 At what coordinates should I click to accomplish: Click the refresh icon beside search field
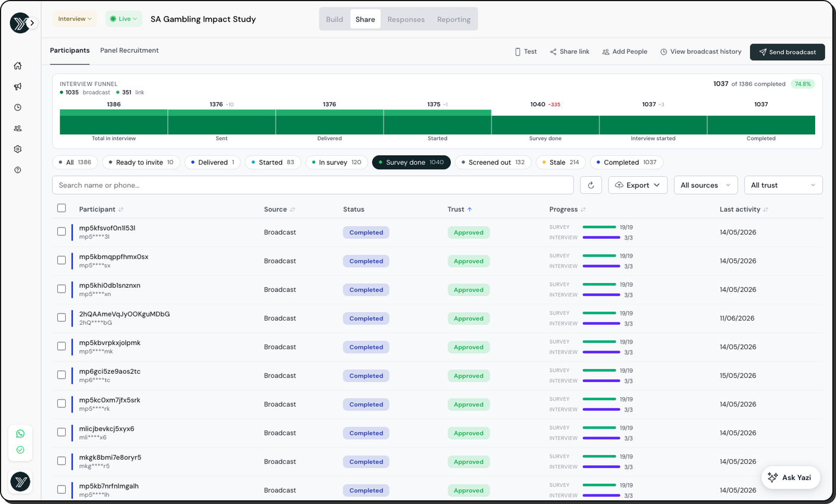point(591,185)
